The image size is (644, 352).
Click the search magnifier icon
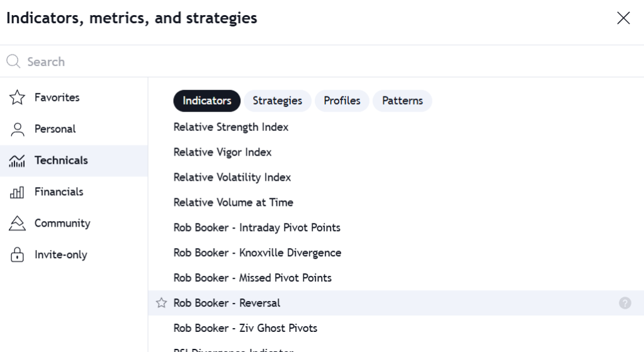pos(13,62)
